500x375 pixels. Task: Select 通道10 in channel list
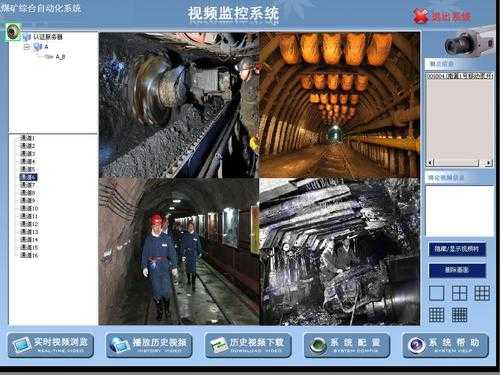tap(29, 208)
